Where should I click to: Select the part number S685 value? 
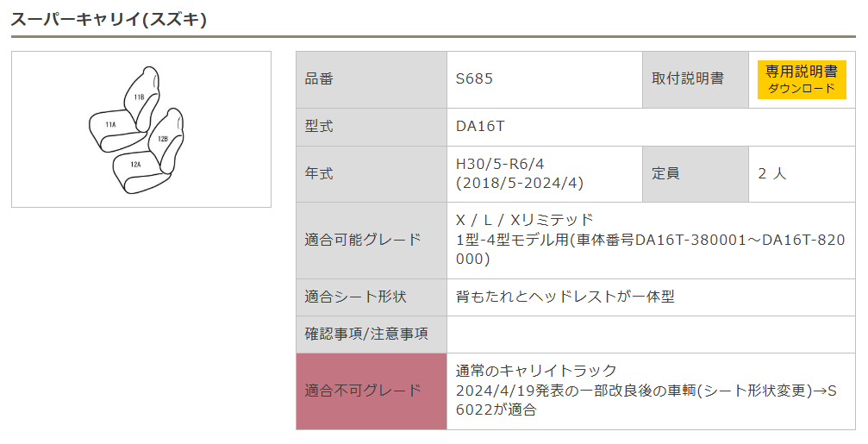[474, 79]
